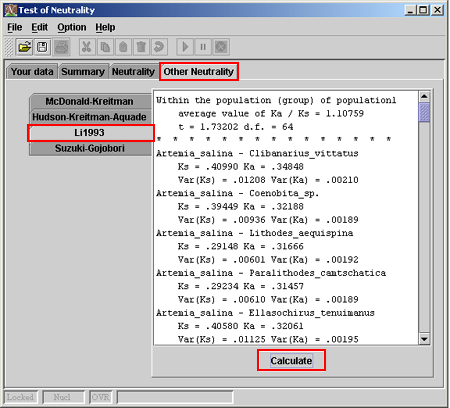
Task: Click the 'Artemia_salina - Coenobita_sp.' line
Action: click(x=237, y=193)
